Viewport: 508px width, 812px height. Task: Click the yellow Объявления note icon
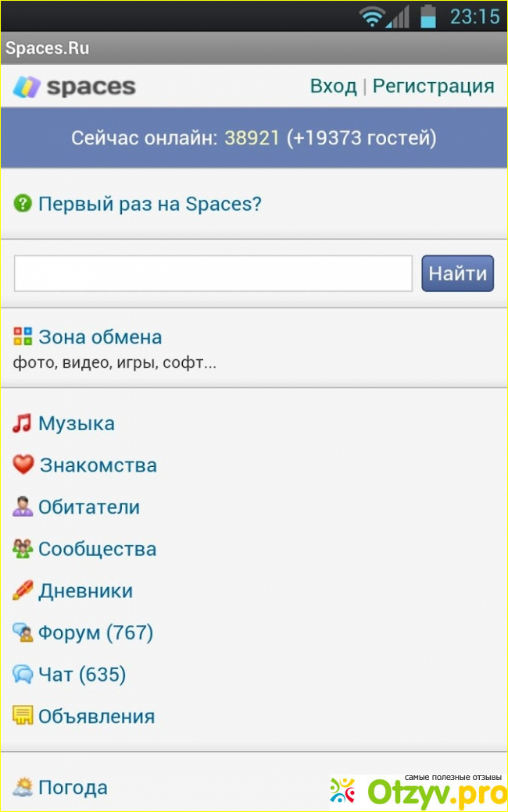(23, 716)
